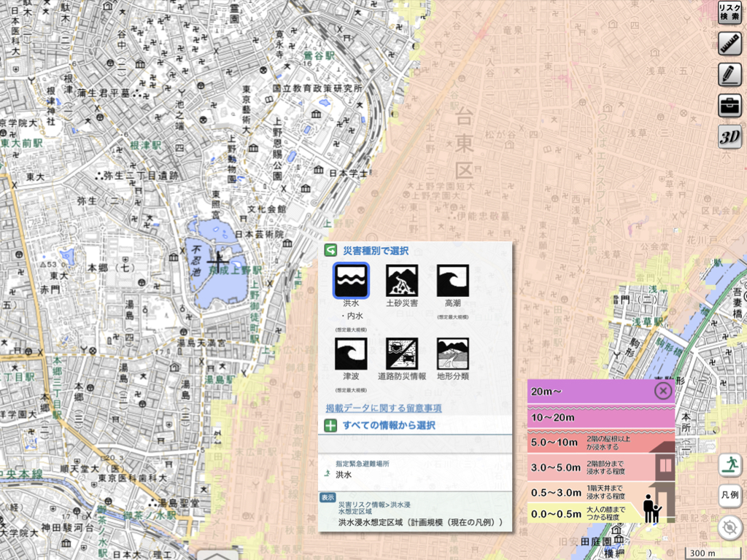747x560 pixels.
Task: Close the flood depth legend
Action: [x=662, y=392]
